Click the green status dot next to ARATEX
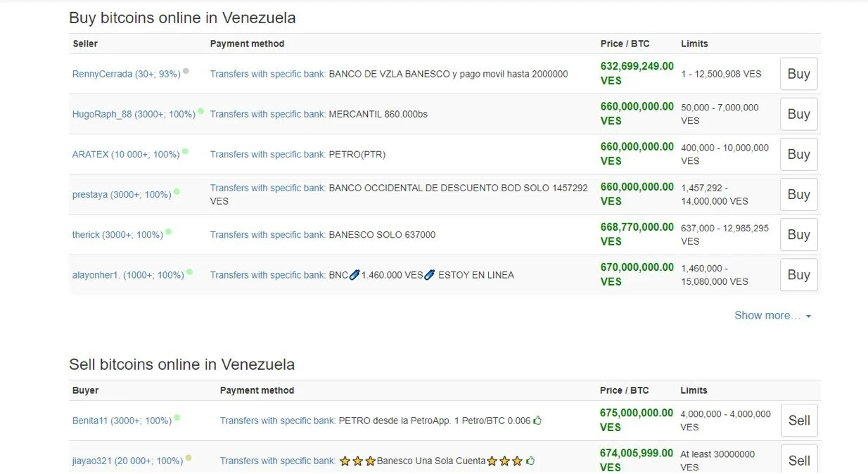Screen dimensions: 868x474 pyautogui.click(x=185, y=151)
